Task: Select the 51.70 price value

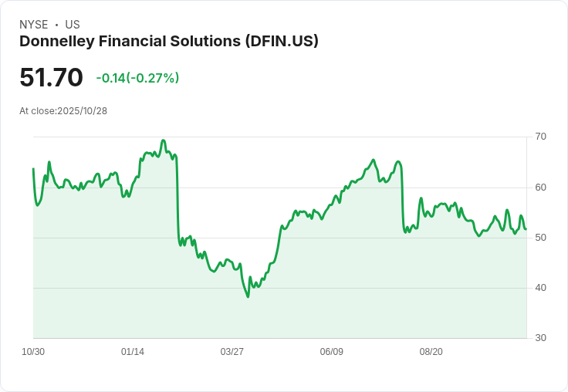Action: coord(51,77)
